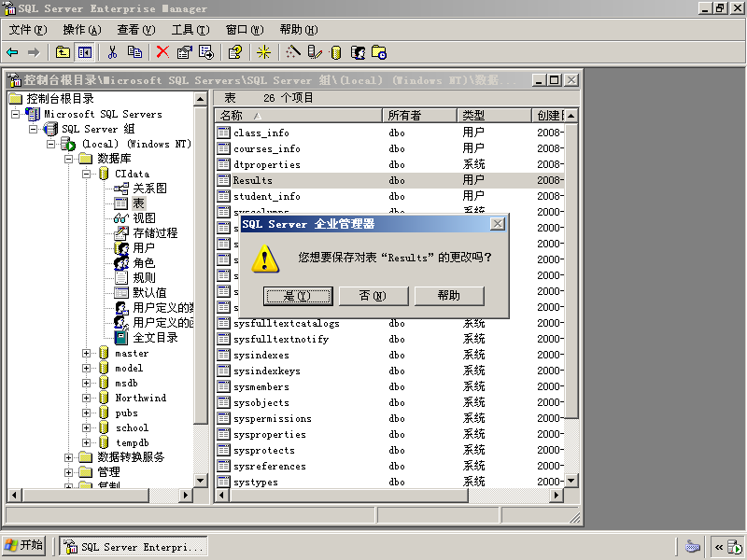This screenshot has width=747, height=560.
Task: Select the 规则 rules tree node
Action: 144,277
